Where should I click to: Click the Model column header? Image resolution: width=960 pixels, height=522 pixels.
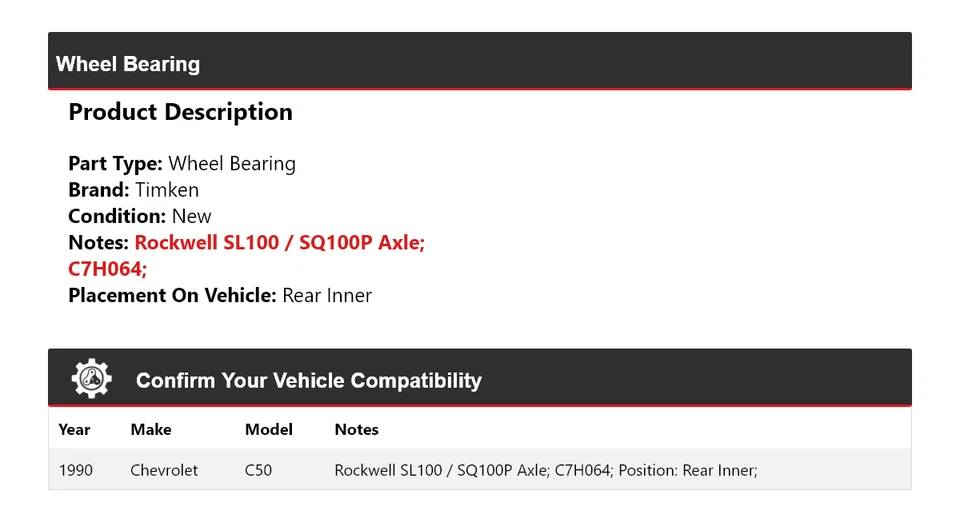pyautogui.click(x=269, y=429)
